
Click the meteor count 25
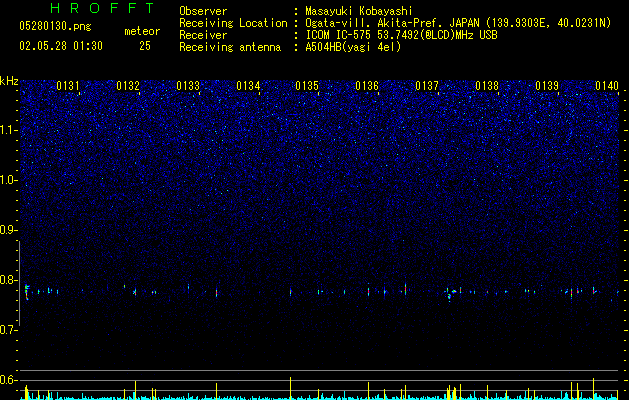pyautogui.click(x=145, y=46)
